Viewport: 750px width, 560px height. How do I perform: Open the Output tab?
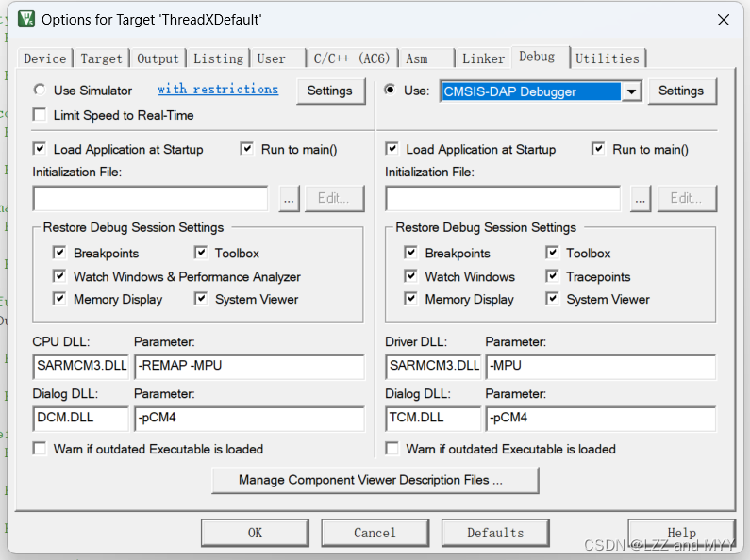(x=158, y=58)
